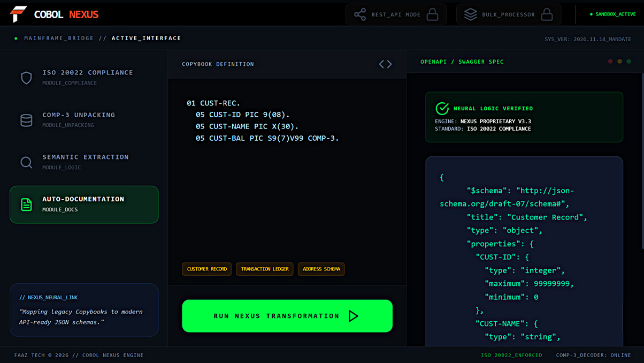Load the Customer Record sample
644x363 pixels.
tap(207, 269)
